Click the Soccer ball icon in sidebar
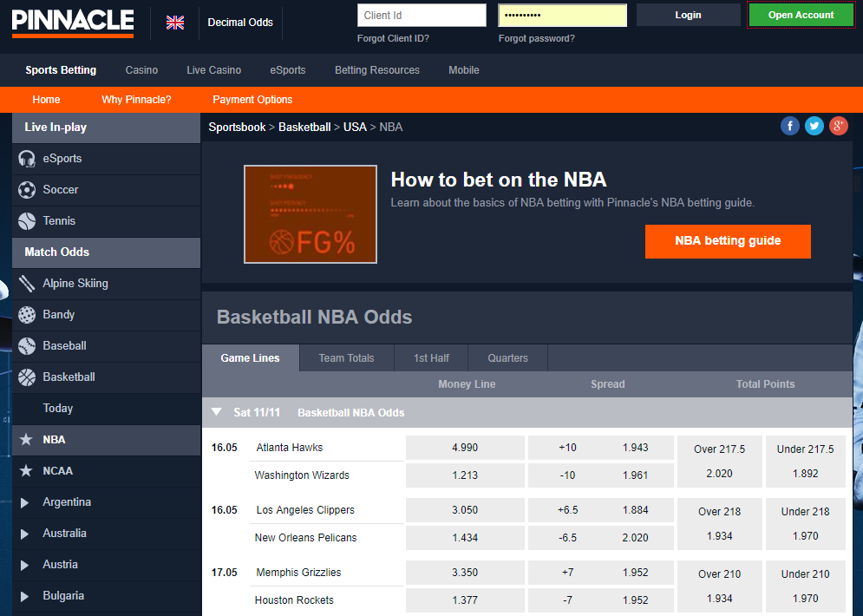The width and height of the screenshot is (863, 616). coord(27,190)
